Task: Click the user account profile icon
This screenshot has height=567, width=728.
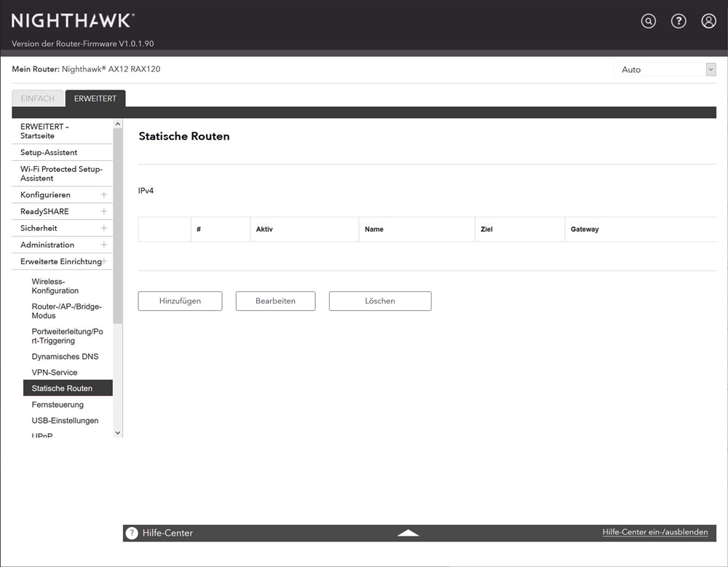Action: 708,21
